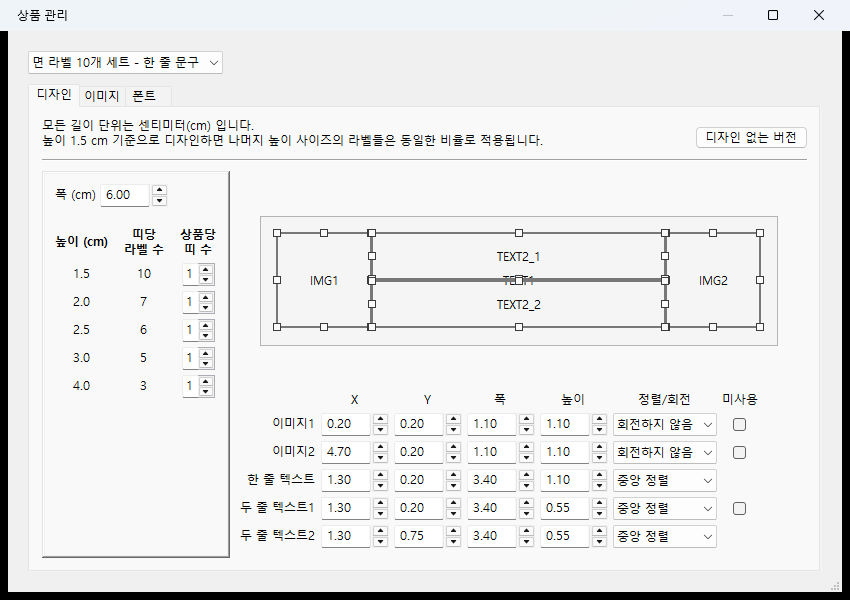The height and width of the screenshot is (600, 850).
Task: Check 미사용 for 두 줄 텍스트1
Action: [x=739, y=508]
